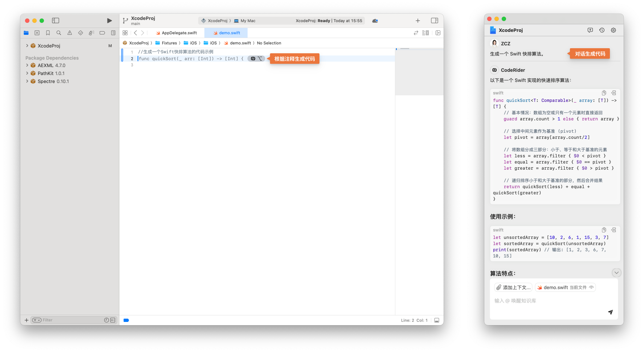The width and height of the screenshot is (644, 352).
Task: Switch to the AppDelegate.swift tab
Action: pyautogui.click(x=176, y=33)
